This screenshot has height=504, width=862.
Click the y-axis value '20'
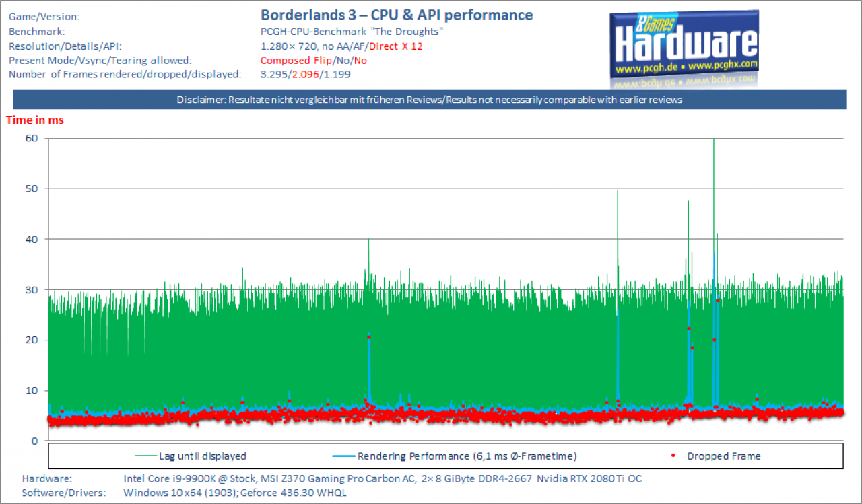(x=32, y=340)
